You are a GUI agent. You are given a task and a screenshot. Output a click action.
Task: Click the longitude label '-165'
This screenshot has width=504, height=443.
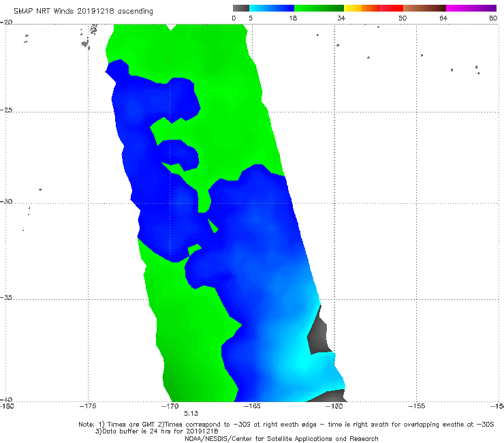(x=252, y=406)
